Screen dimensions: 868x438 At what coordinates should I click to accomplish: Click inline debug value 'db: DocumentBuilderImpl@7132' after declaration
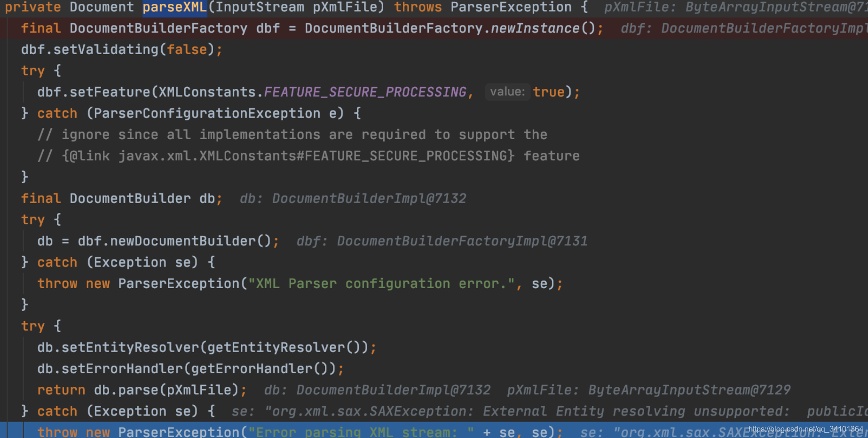(x=353, y=198)
